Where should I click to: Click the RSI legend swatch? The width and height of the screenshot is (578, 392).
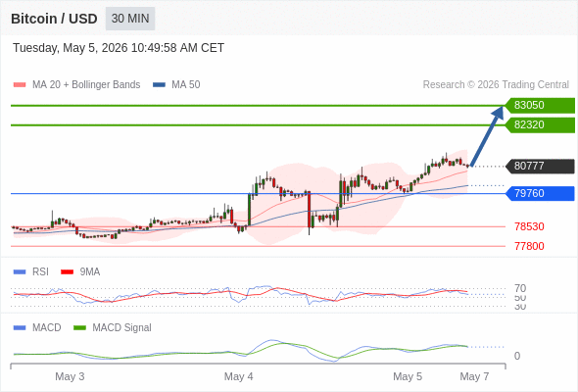tap(20, 272)
